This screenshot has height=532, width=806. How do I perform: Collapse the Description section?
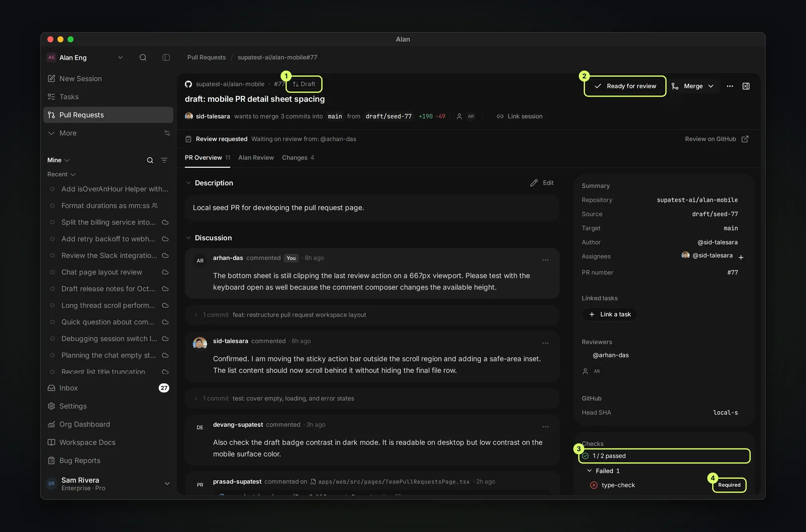click(x=188, y=183)
